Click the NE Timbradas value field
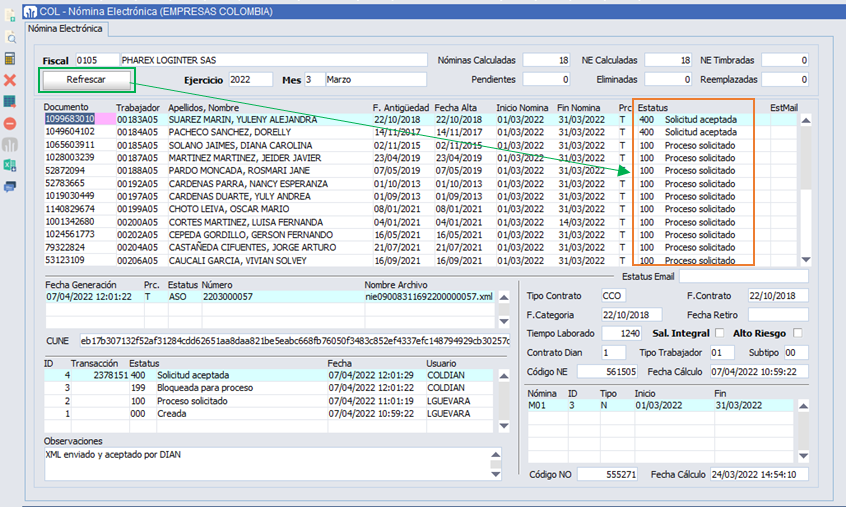This screenshot has width=846, height=507. (785, 60)
